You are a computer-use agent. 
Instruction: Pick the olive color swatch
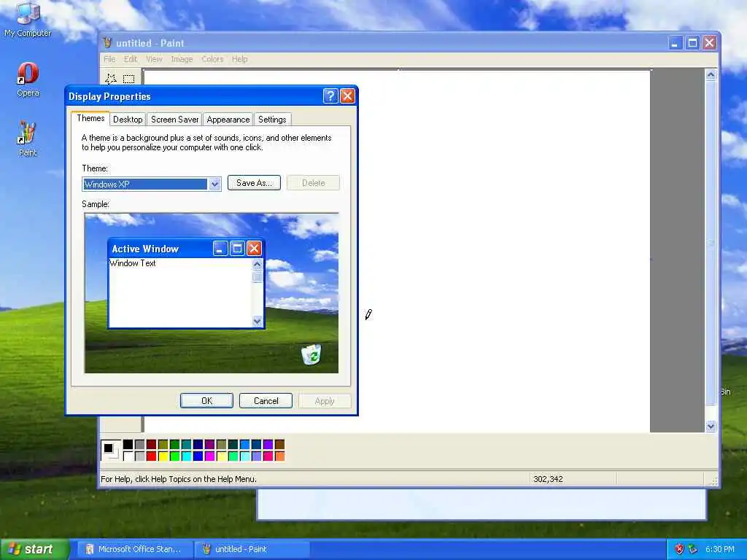pyautogui.click(x=163, y=445)
